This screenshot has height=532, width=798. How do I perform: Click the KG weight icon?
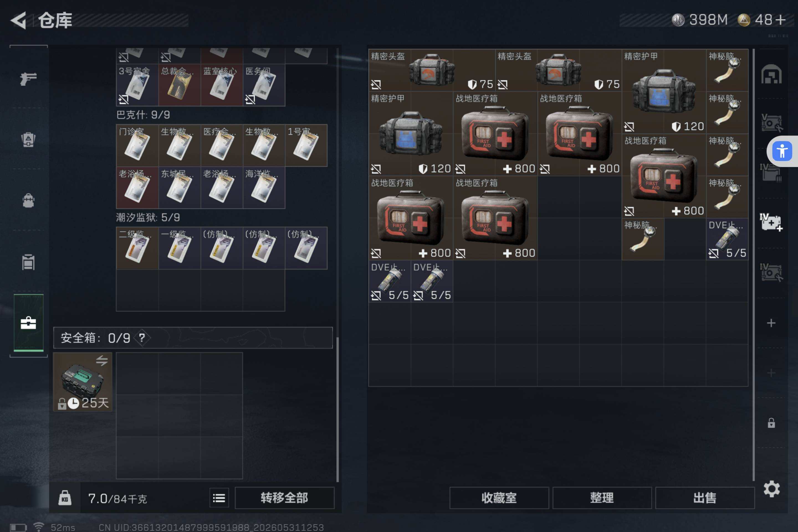(x=65, y=498)
